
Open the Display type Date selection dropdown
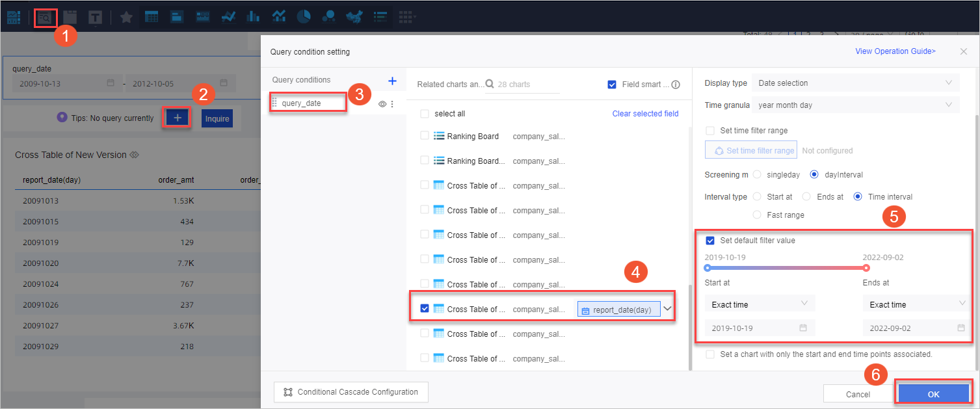click(x=855, y=83)
